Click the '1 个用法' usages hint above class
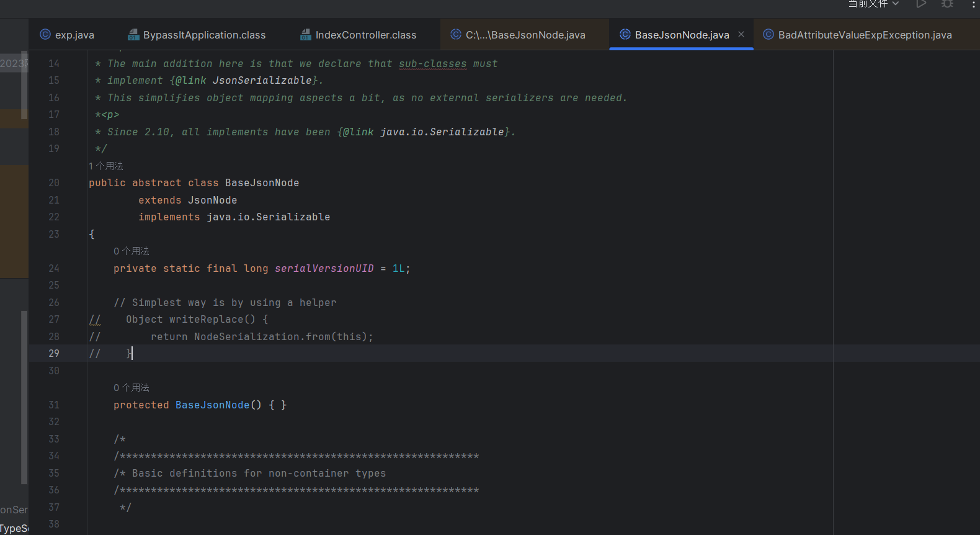 tap(106, 166)
